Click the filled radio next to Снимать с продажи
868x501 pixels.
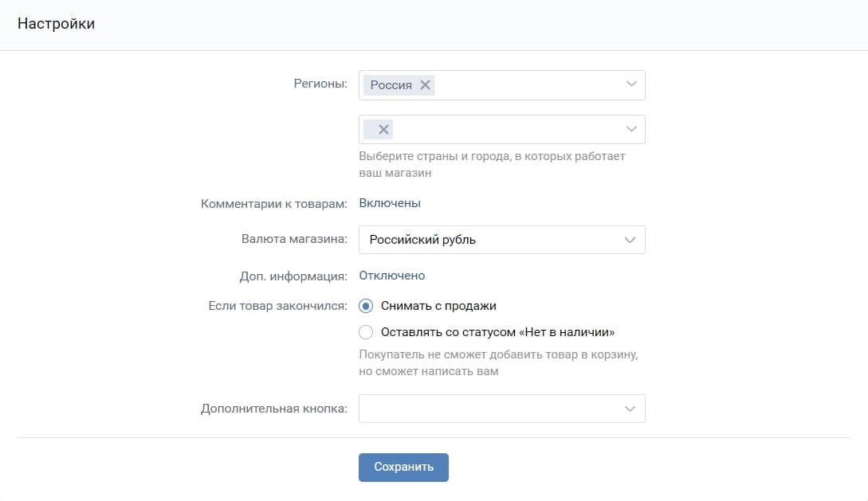[x=364, y=305]
